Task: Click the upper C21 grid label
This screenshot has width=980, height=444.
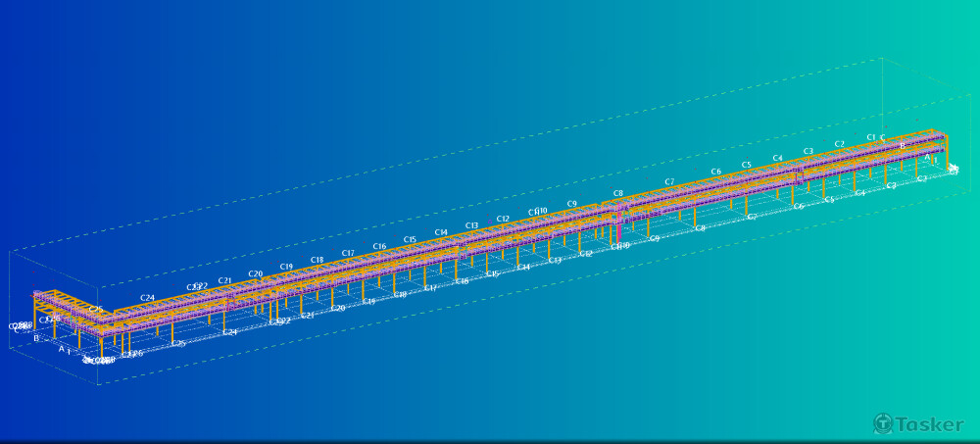Action: (x=224, y=281)
